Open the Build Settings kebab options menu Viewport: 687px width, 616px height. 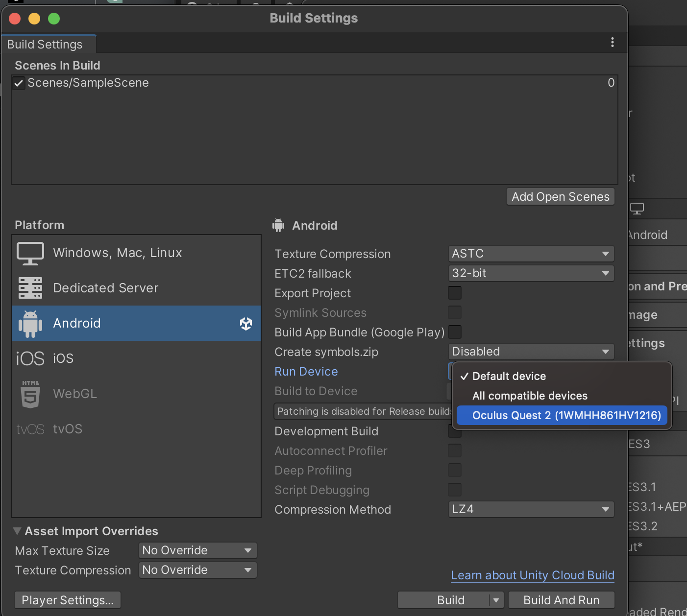tap(612, 43)
